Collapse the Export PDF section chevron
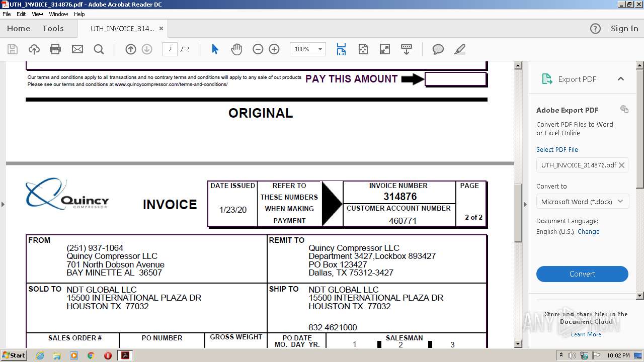The image size is (644, 362). click(620, 79)
